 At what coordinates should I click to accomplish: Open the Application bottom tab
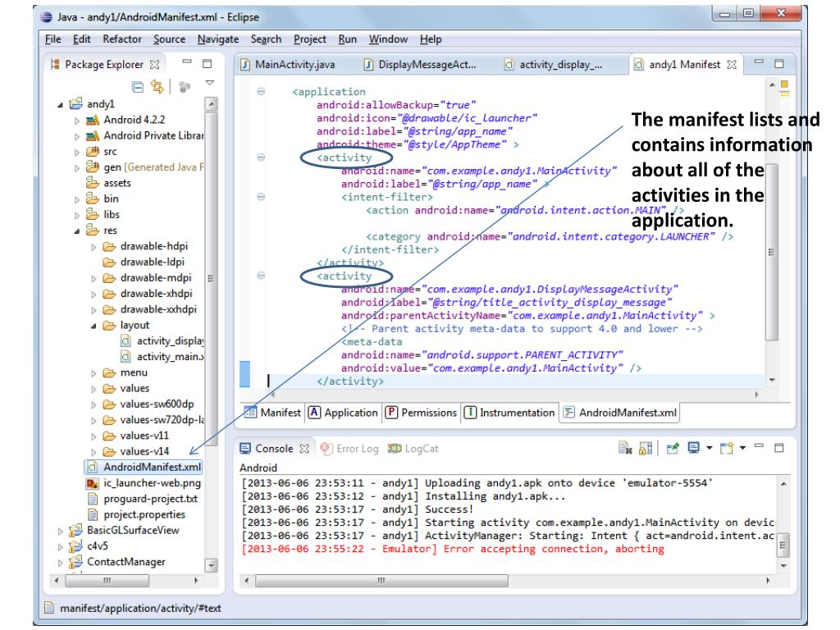[x=344, y=413]
